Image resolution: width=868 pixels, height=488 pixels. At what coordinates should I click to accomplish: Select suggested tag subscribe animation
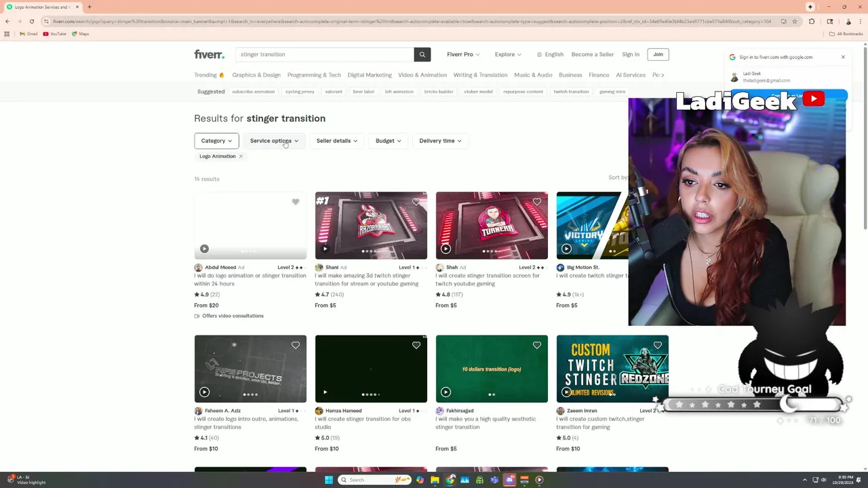pos(253,91)
